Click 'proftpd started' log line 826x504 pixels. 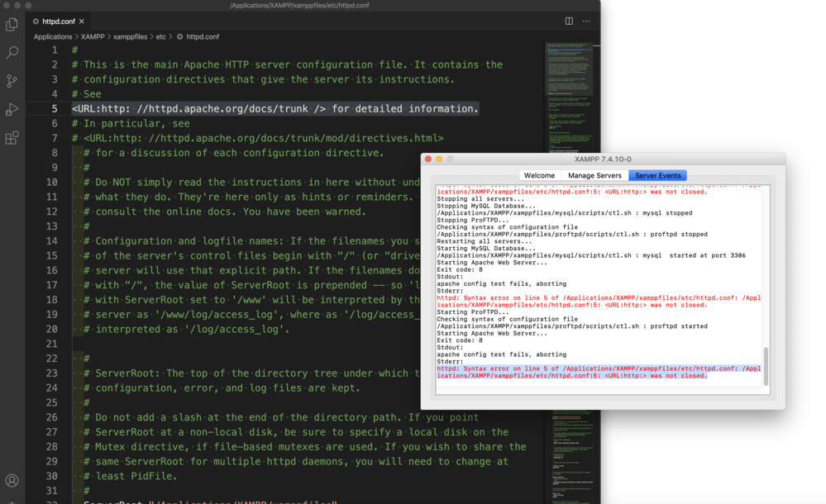(572, 326)
